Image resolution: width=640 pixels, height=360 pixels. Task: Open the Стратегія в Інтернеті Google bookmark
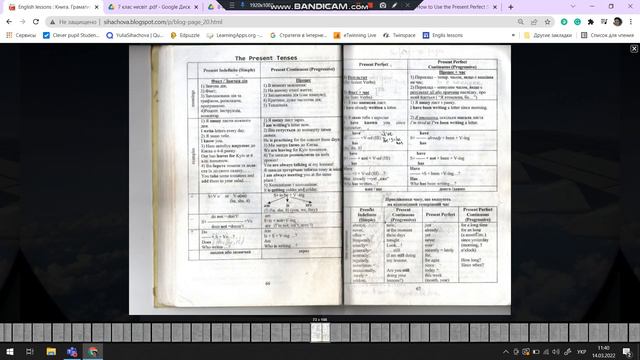point(298,36)
